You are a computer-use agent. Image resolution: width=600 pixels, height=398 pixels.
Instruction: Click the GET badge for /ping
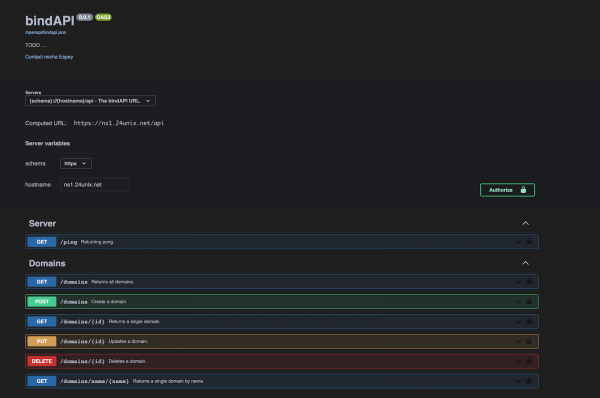[42, 242]
